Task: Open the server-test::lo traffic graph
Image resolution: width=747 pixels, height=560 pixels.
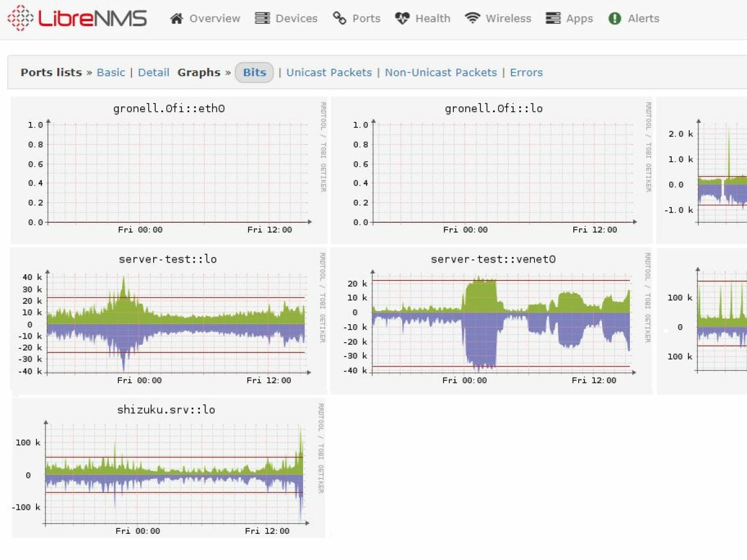Action: click(168, 320)
